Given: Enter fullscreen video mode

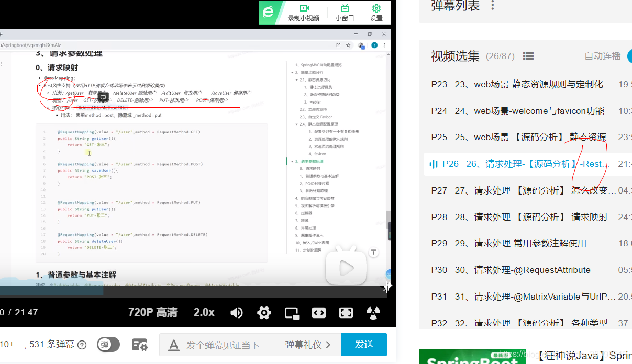Looking at the screenshot, I should click(x=346, y=313).
